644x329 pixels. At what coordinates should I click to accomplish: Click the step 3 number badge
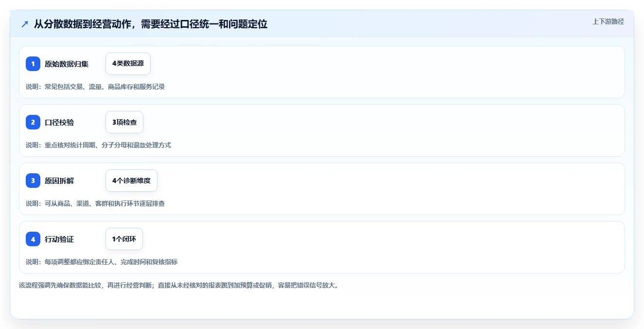point(33,181)
